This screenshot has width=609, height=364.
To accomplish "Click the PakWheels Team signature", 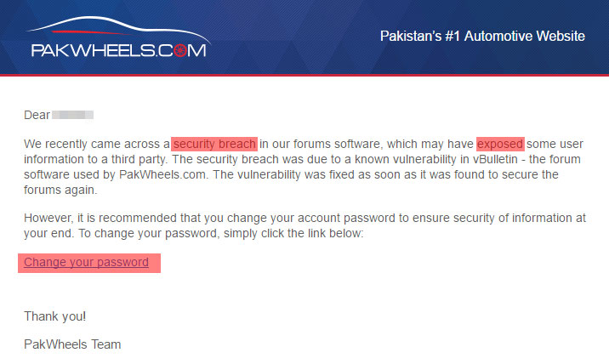I will coord(72,344).
